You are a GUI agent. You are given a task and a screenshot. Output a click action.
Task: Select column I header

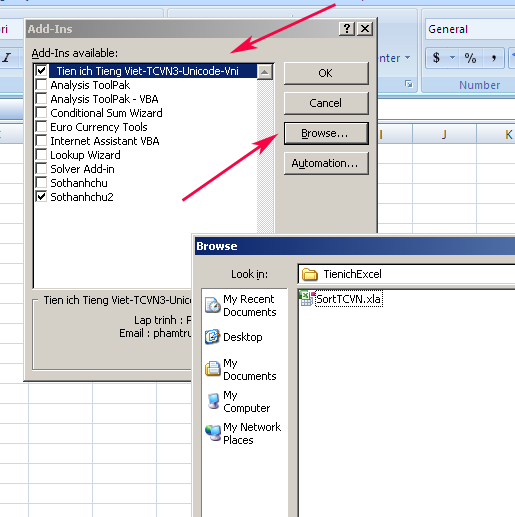[x=395, y=134]
